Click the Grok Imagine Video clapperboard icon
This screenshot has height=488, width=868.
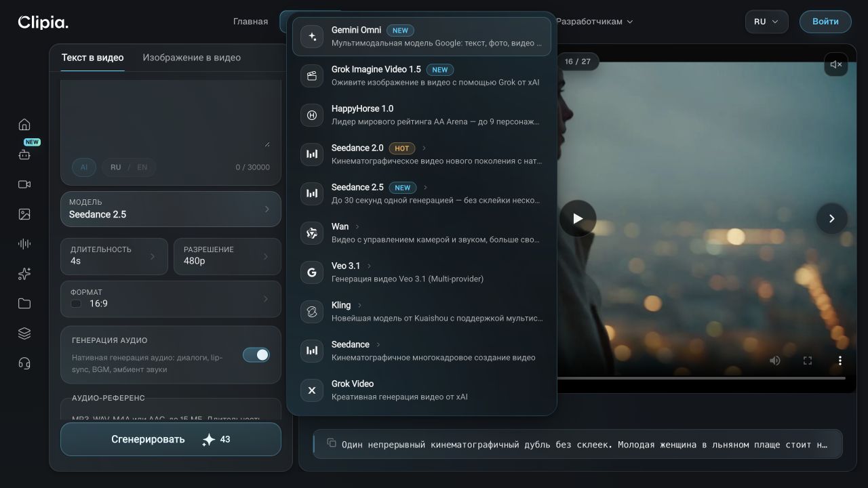pos(312,76)
